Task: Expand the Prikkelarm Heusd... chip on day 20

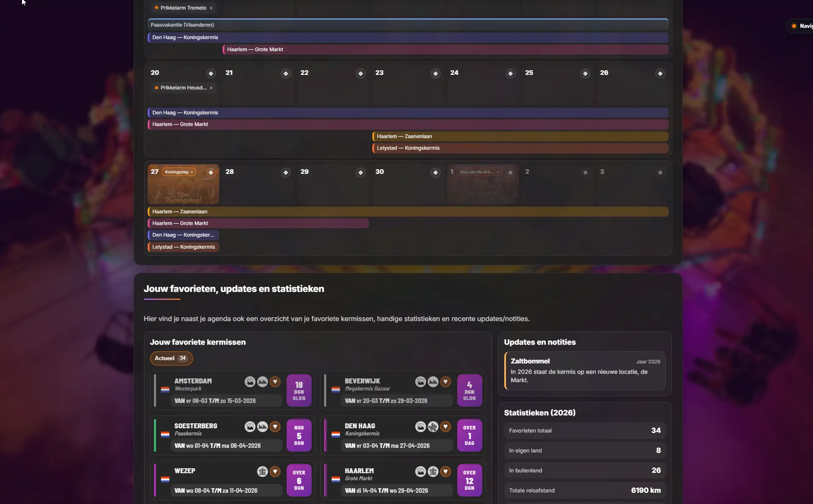Action: (x=183, y=88)
